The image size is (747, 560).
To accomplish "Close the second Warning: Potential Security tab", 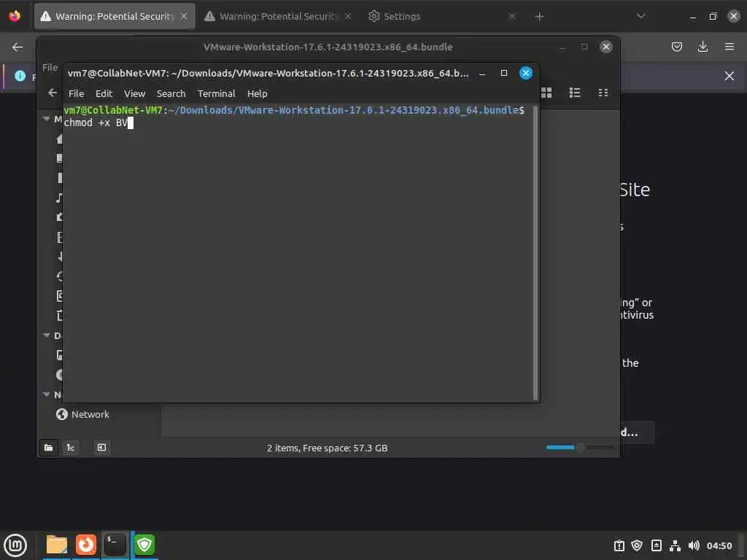I will click(348, 16).
